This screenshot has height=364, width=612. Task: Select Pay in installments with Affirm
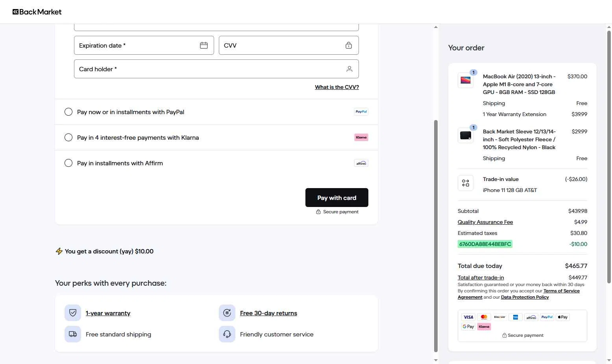[68, 163]
